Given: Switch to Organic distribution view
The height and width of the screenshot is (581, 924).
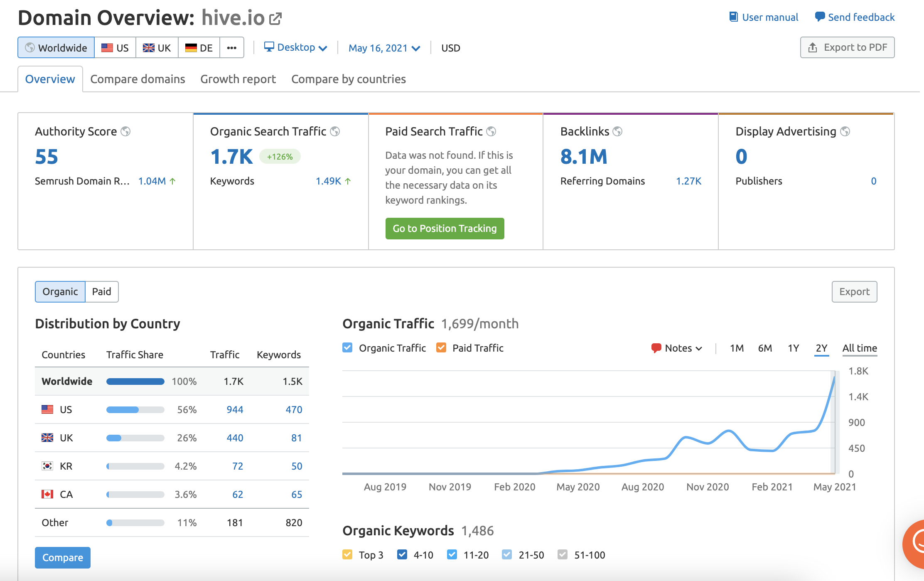Looking at the screenshot, I should coord(60,292).
